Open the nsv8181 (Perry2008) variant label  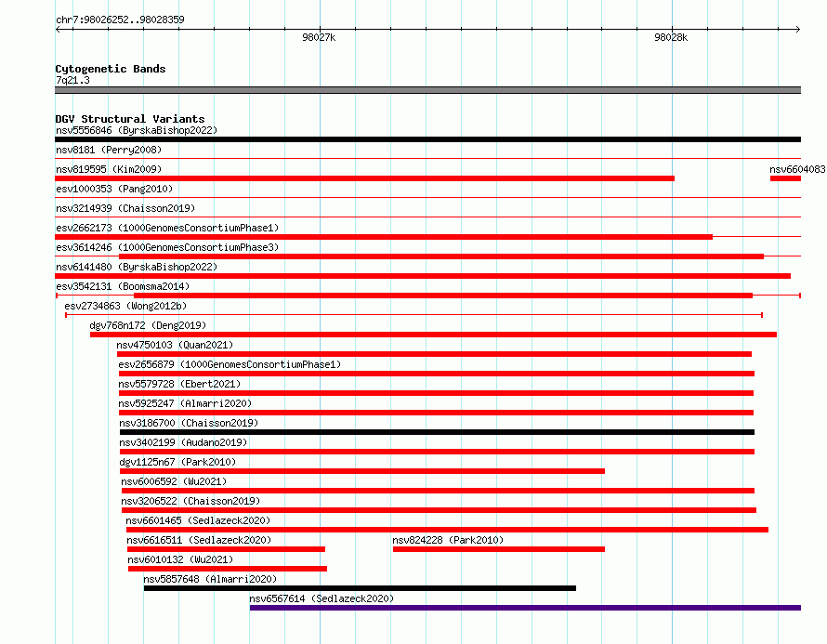click(109, 150)
